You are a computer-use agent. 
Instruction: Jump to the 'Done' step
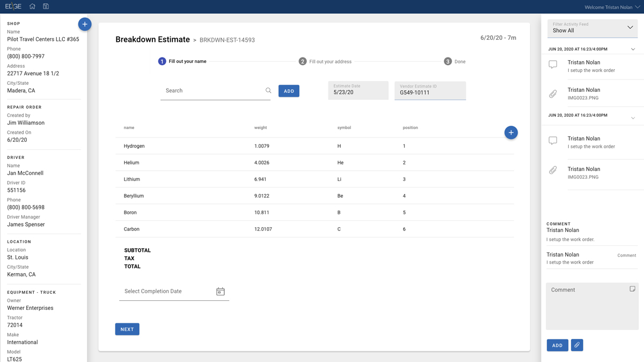(x=455, y=62)
